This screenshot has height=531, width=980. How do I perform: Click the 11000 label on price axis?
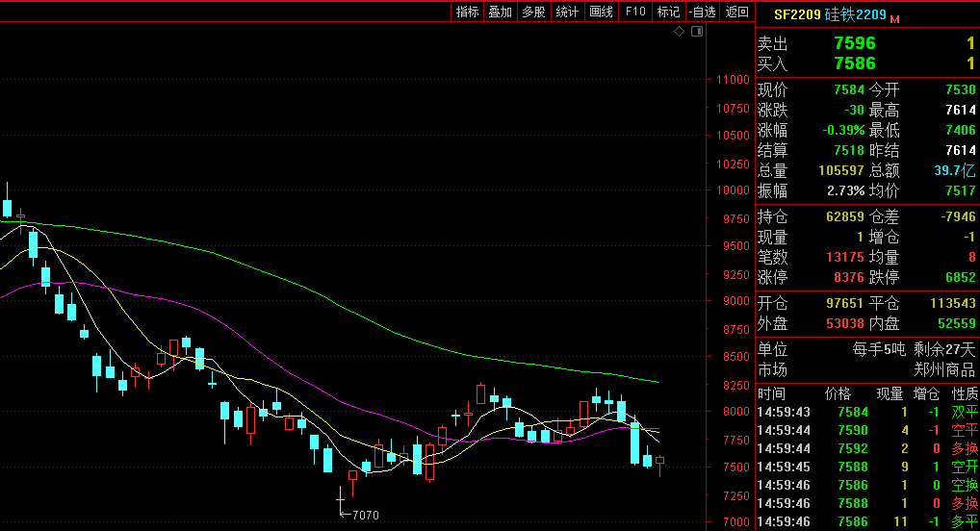coord(734,80)
